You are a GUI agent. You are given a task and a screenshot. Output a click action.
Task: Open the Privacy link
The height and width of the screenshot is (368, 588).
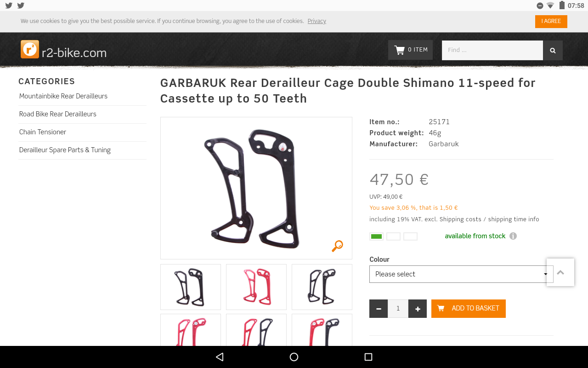[317, 21]
